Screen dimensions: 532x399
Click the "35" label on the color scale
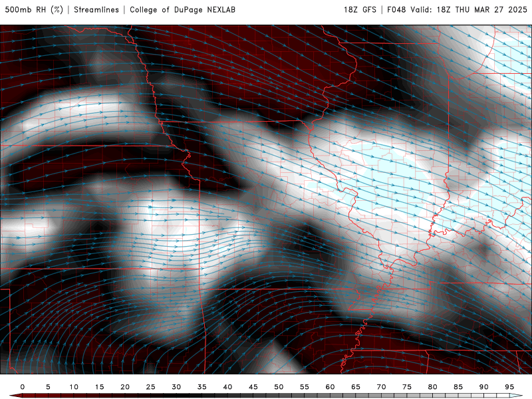[202, 387]
